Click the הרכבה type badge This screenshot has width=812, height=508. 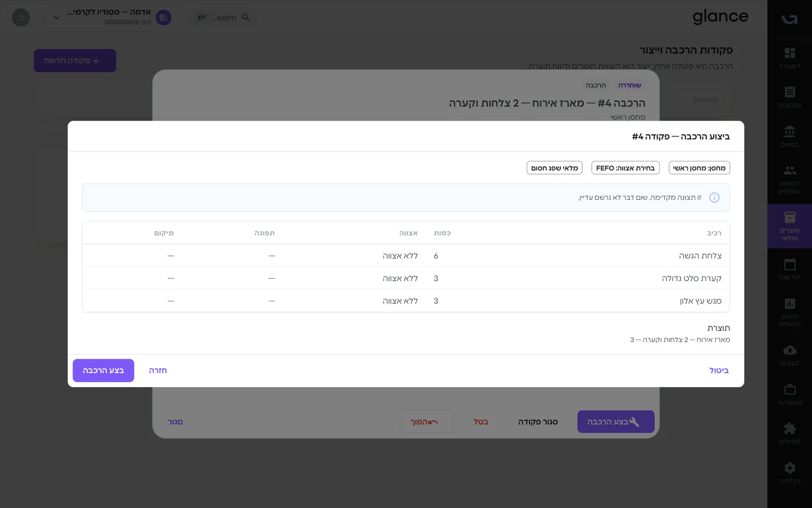(596, 85)
